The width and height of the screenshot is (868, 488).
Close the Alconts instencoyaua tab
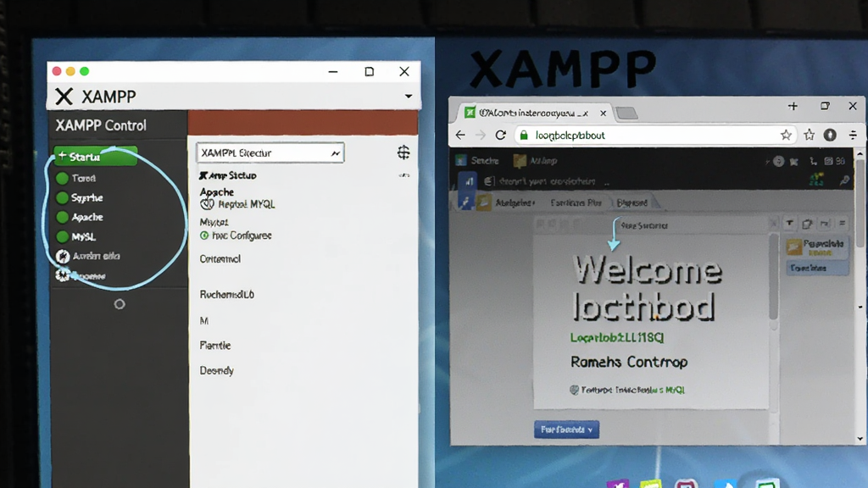click(603, 113)
